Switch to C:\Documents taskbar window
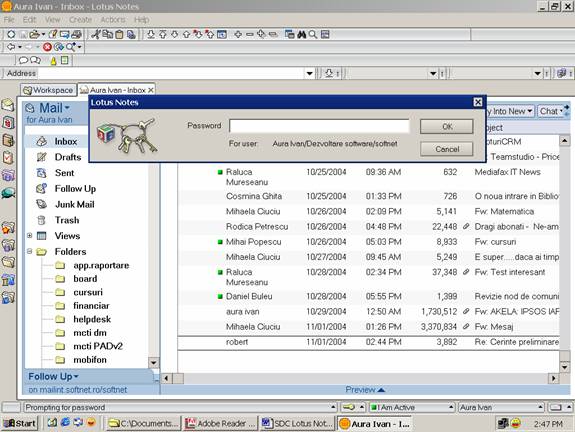Screen dimensions: 575x432 coord(143,424)
